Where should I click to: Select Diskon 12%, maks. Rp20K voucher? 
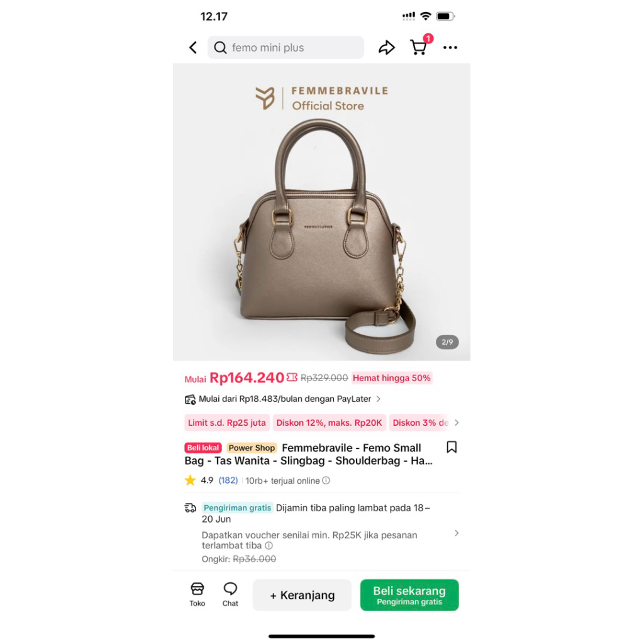(x=329, y=423)
